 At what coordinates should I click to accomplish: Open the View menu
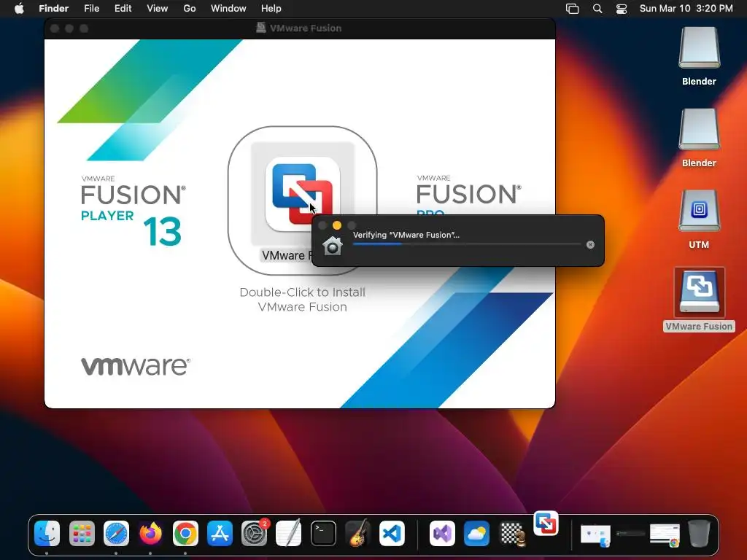point(158,9)
